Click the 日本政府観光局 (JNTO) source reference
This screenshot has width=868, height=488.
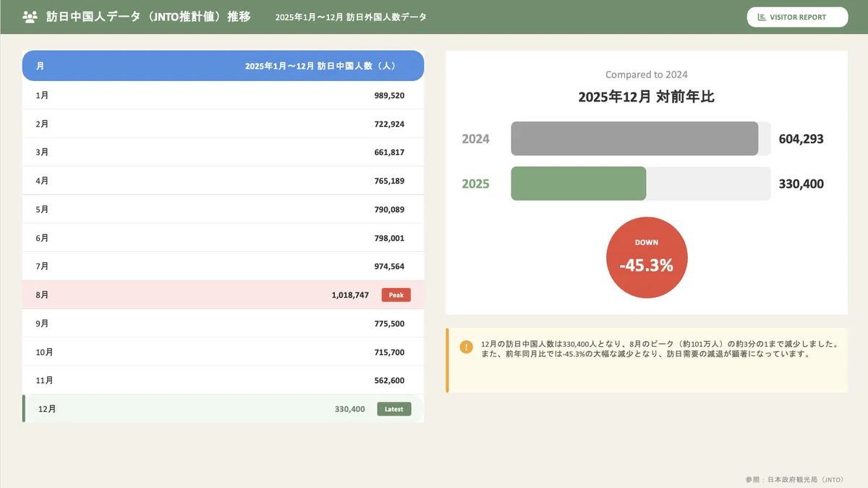[795, 479]
